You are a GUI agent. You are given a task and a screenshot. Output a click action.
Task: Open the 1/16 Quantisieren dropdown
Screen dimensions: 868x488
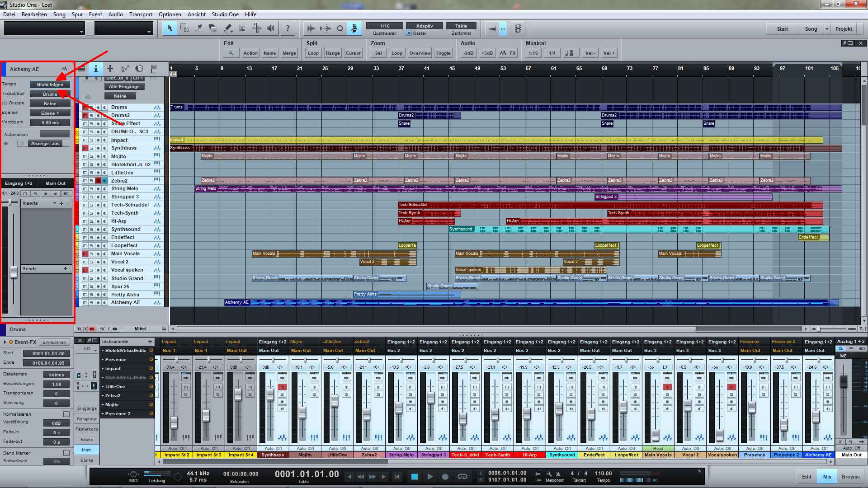point(385,26)
